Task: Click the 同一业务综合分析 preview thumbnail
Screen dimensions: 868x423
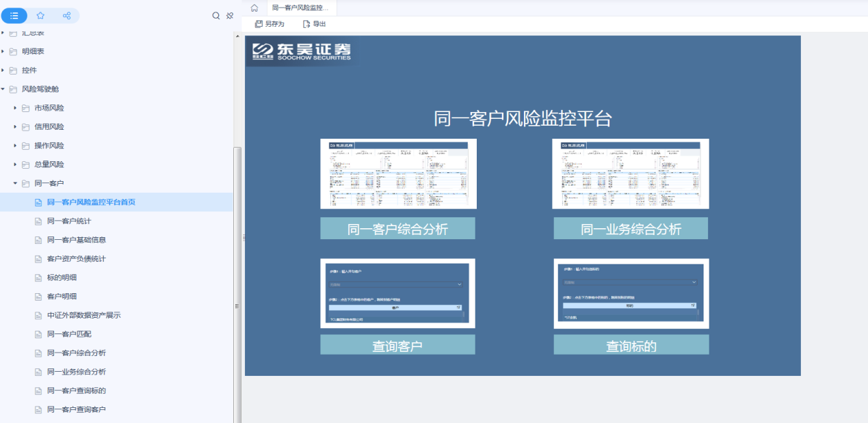Action: [630, 174]
